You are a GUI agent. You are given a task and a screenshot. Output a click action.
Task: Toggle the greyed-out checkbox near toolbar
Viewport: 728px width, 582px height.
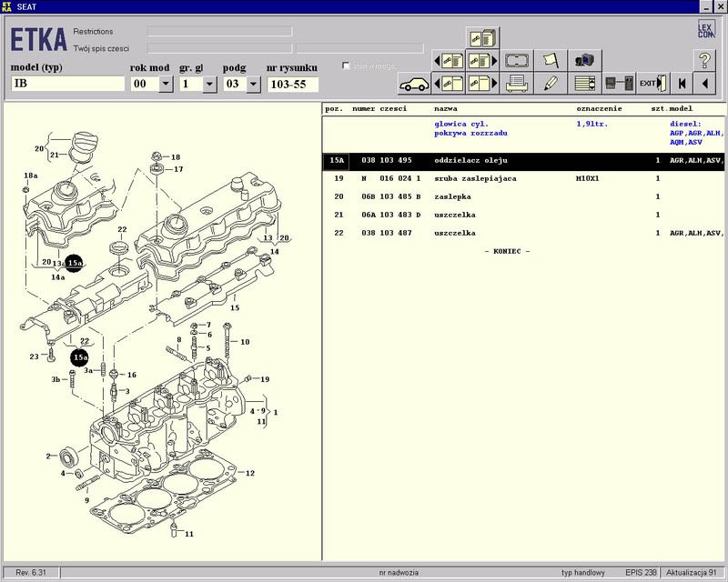(x=346, y=65)
